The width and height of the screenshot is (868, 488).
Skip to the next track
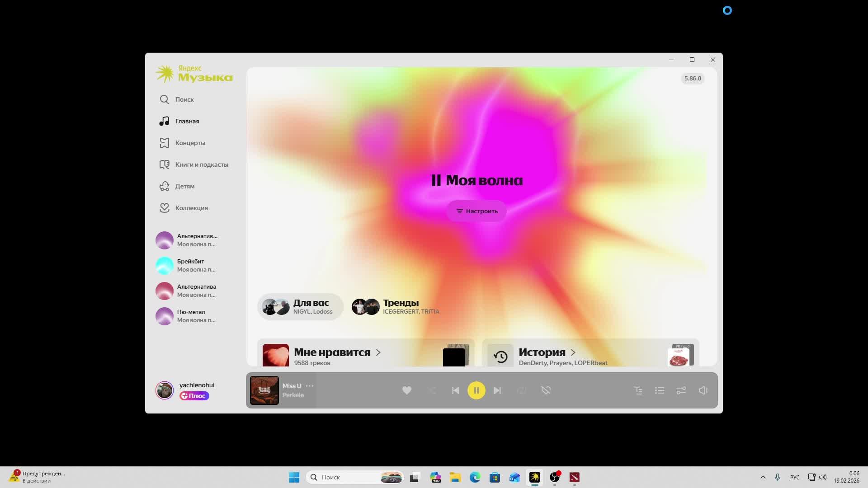[x=497, y=390]
